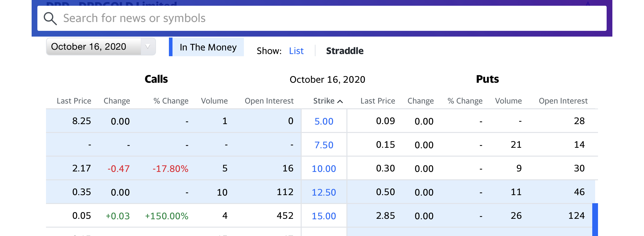644x236 pixels.
Task: Sort calls by Last Price header
Action: (74, 101)
